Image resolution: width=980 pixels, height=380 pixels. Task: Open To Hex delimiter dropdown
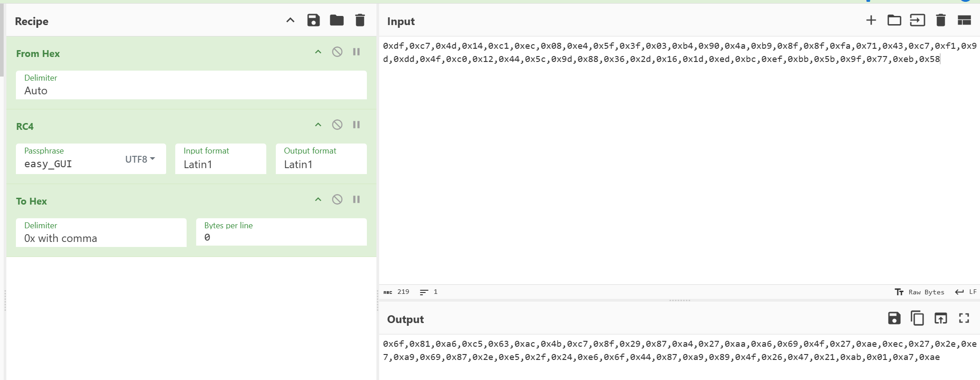(101, 233)
